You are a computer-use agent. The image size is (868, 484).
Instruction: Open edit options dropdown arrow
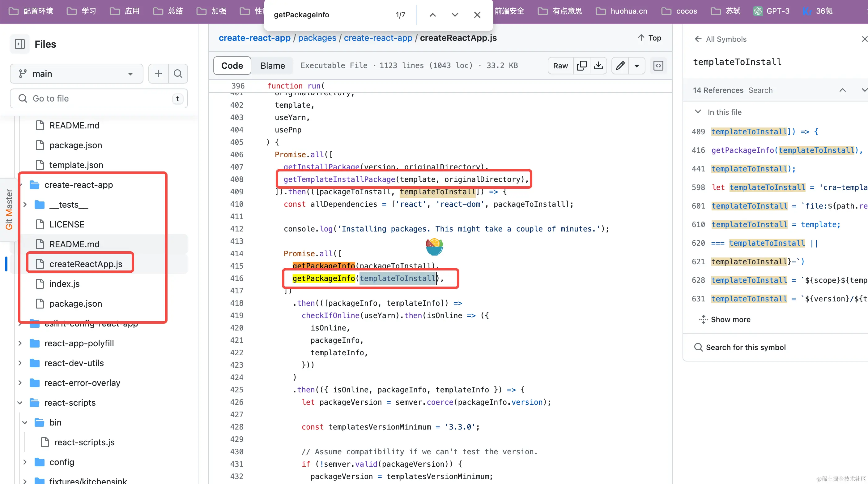[x=636, y=65]
